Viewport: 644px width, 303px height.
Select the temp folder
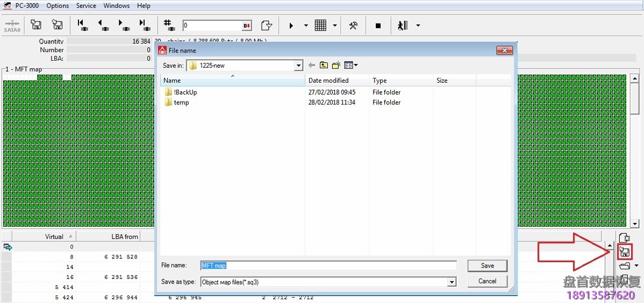coord(177,103)
